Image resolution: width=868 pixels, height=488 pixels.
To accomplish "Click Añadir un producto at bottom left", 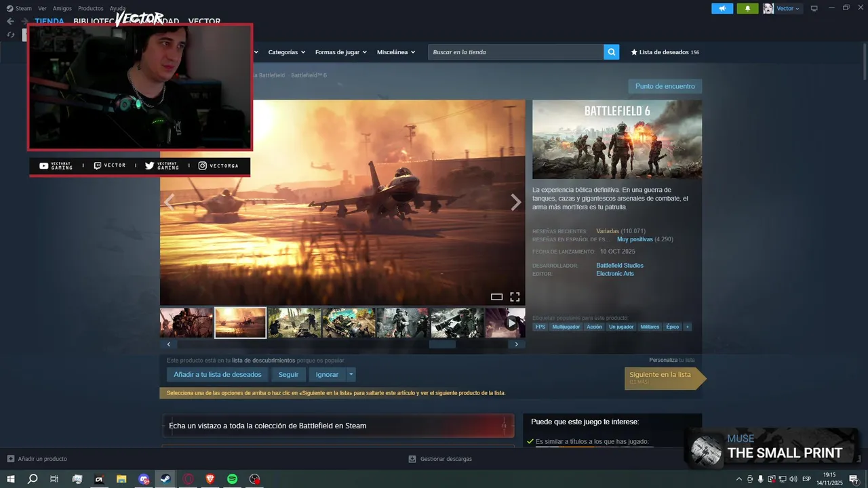I will point(37,459).
